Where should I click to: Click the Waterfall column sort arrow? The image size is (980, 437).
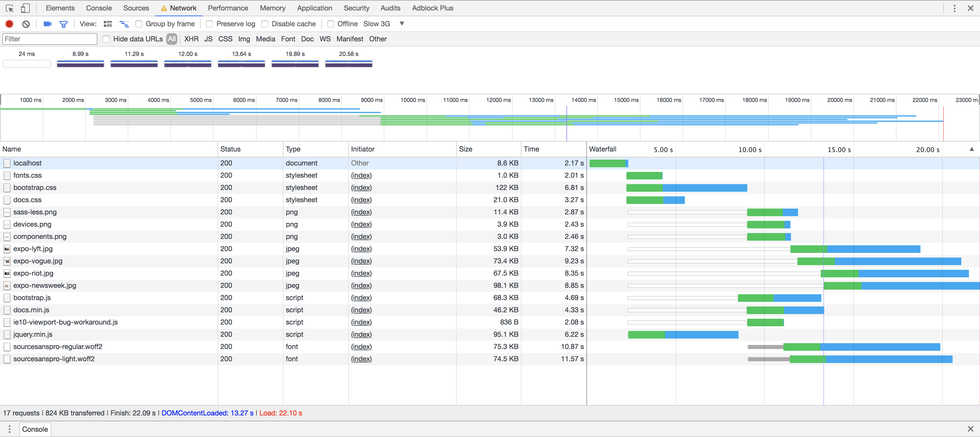point(971,149)
